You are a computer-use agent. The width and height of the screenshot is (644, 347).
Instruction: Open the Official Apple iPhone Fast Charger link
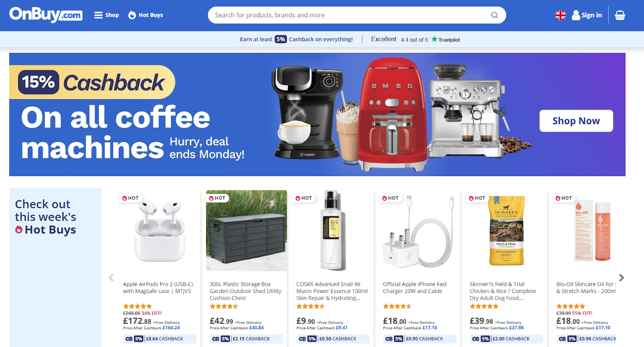click(x=415, y=288)
